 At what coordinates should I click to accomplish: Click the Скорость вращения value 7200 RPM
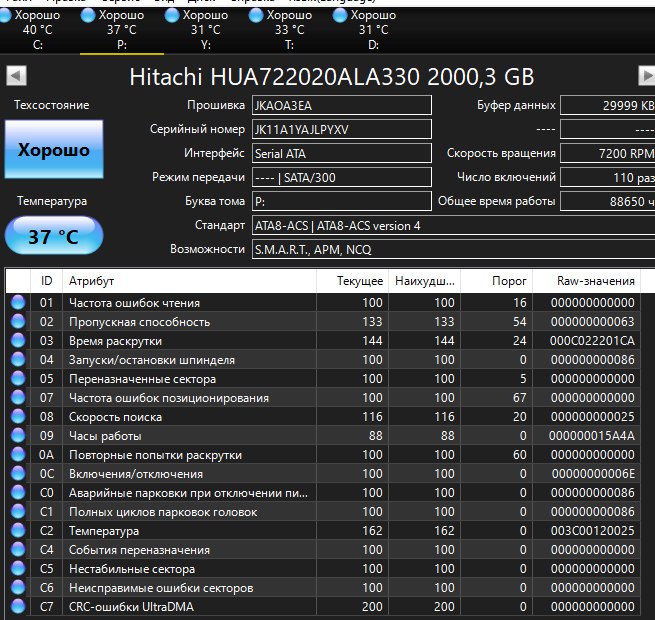607,153
